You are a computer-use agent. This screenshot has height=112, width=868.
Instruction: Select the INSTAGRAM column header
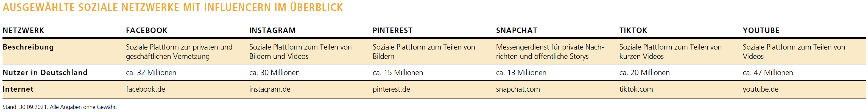(x=272, y=31)
